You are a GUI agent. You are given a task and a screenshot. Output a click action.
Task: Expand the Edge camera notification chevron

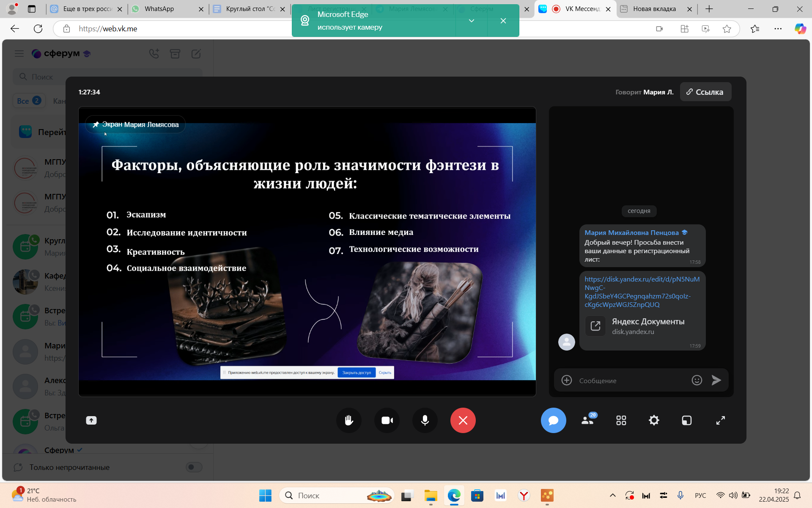click(x=472, y=21)
